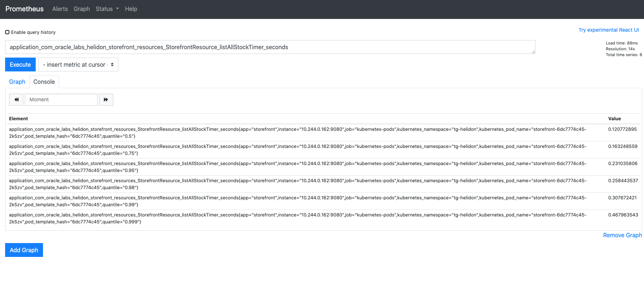Click the Enable query history label
This screenshot has height=293, width=644.
coord(33,32)
